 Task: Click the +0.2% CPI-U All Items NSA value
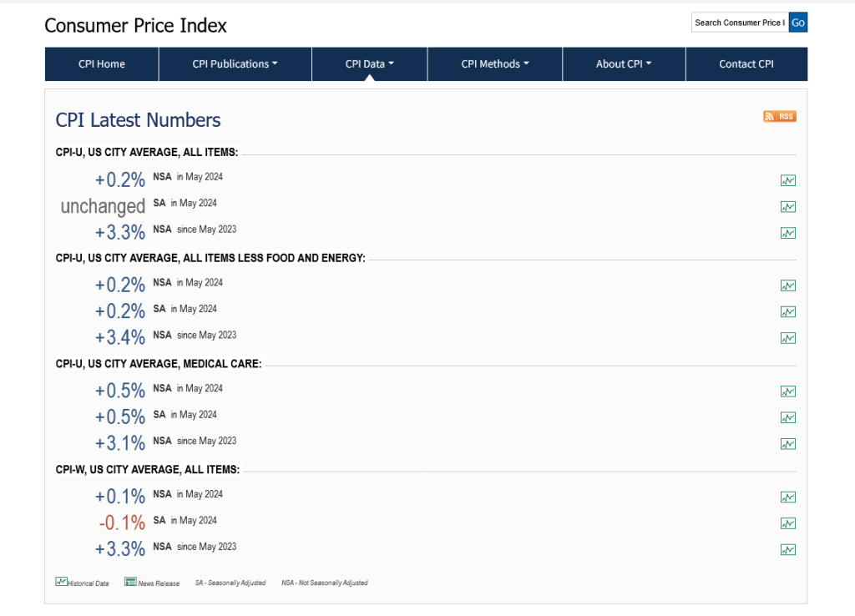pos(120,179)
